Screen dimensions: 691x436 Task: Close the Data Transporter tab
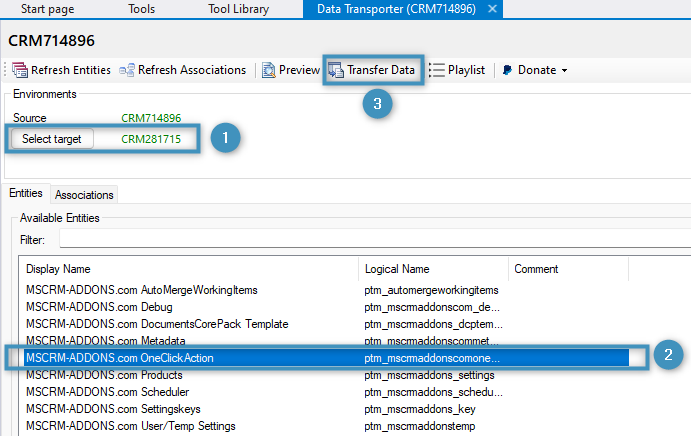(x=492, y=9)
